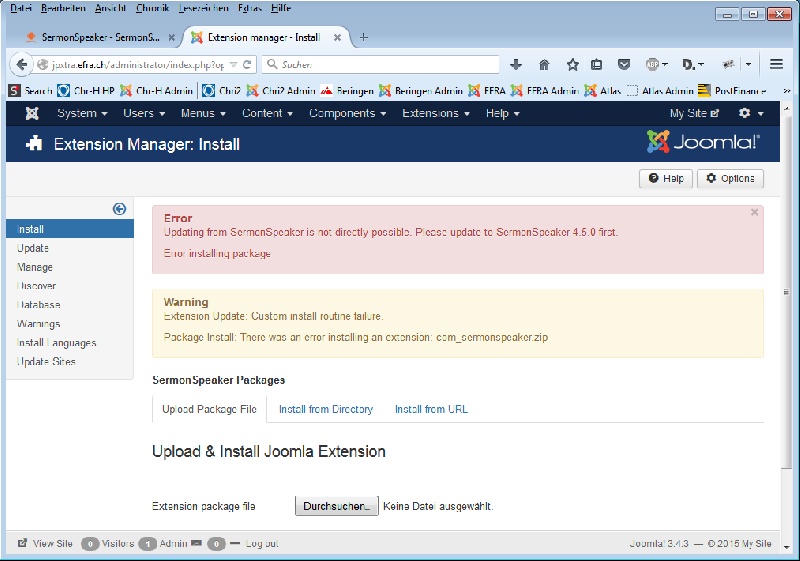This screenshot has width=800, height=561.
Task: Click Log out in the footer
Action: click(262, 544)
